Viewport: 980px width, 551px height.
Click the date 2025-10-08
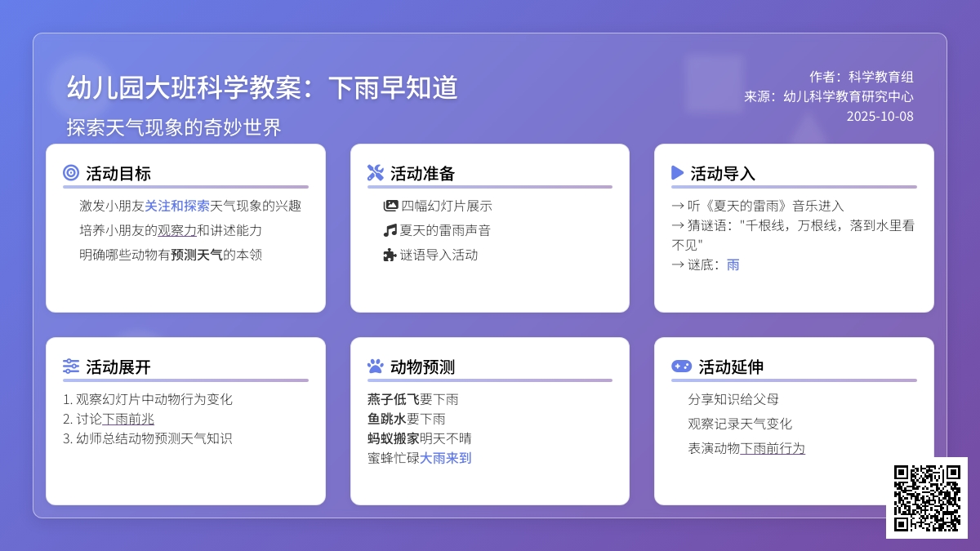pyautogui.click(x=880, y=116)
